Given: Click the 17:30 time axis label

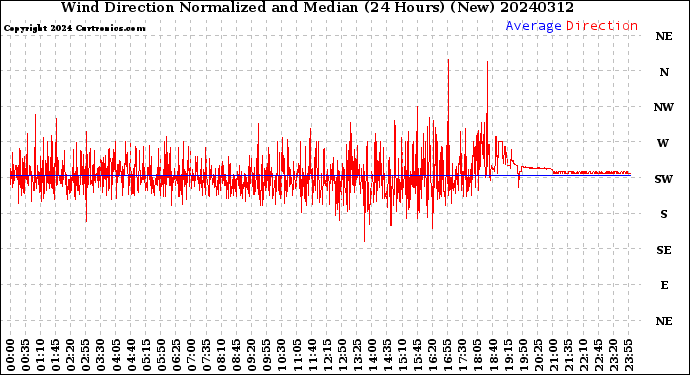Looking at the screenshot, I should [462, 355].
